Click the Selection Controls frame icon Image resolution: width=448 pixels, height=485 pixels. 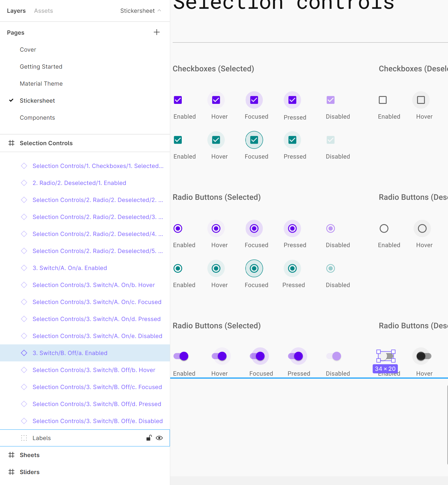coord(12,143)
